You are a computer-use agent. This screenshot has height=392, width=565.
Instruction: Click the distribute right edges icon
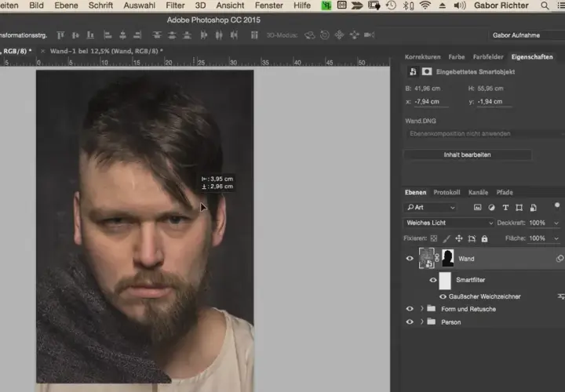pos(234,35)
